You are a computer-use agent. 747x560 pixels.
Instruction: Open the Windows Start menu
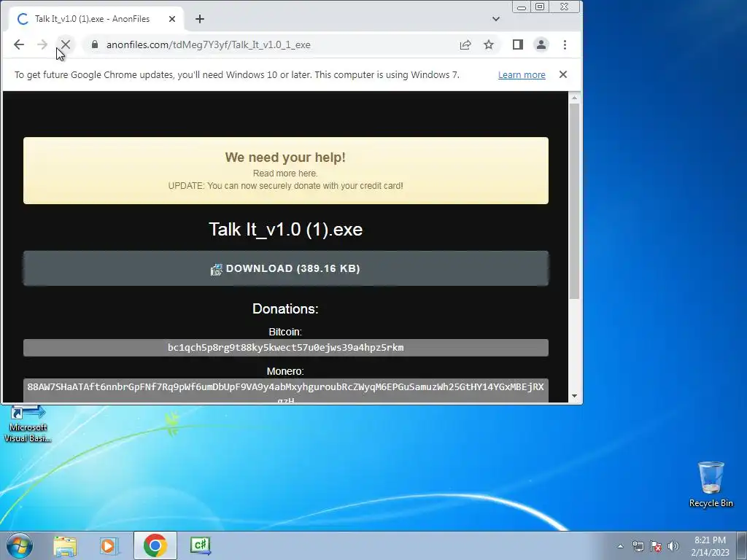20,545
